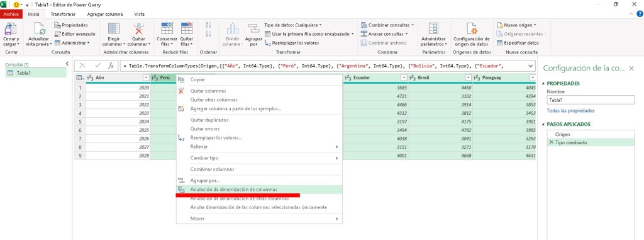Open the Archivo tab
The width and height of the screenshot is (644, 240).
tap(11, 14)
